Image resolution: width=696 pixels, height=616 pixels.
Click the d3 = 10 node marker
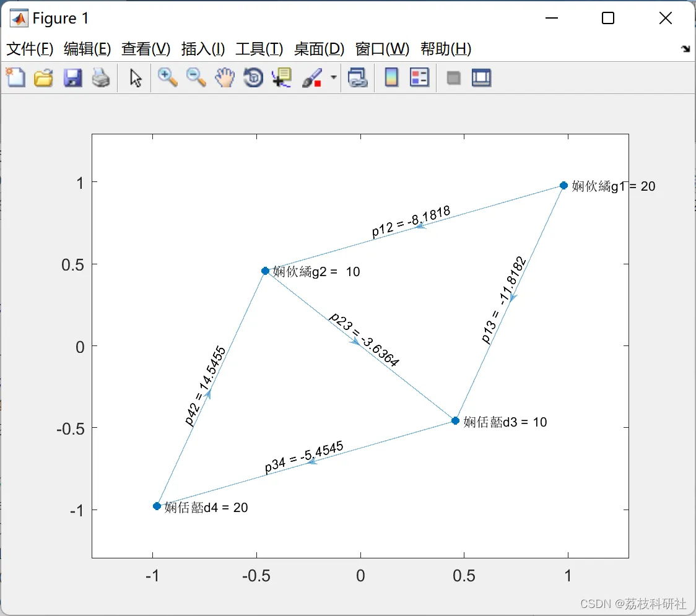coord(455,420)
